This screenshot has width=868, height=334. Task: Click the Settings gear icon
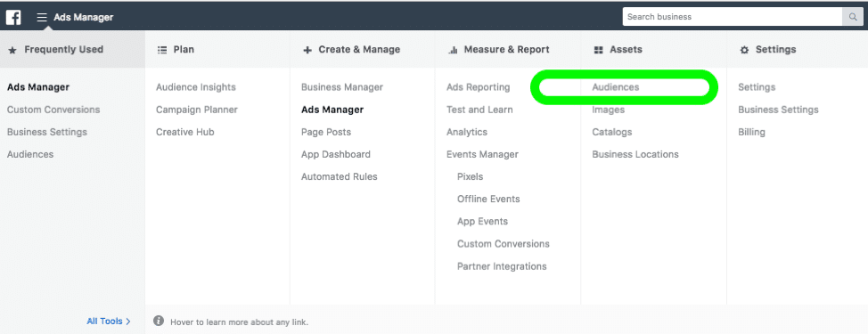pos(744,50)
